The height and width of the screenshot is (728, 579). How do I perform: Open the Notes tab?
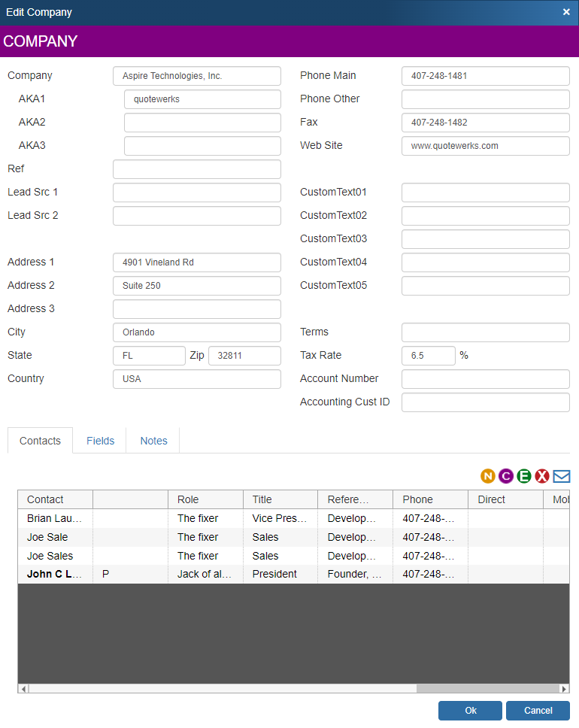(153, 441)
